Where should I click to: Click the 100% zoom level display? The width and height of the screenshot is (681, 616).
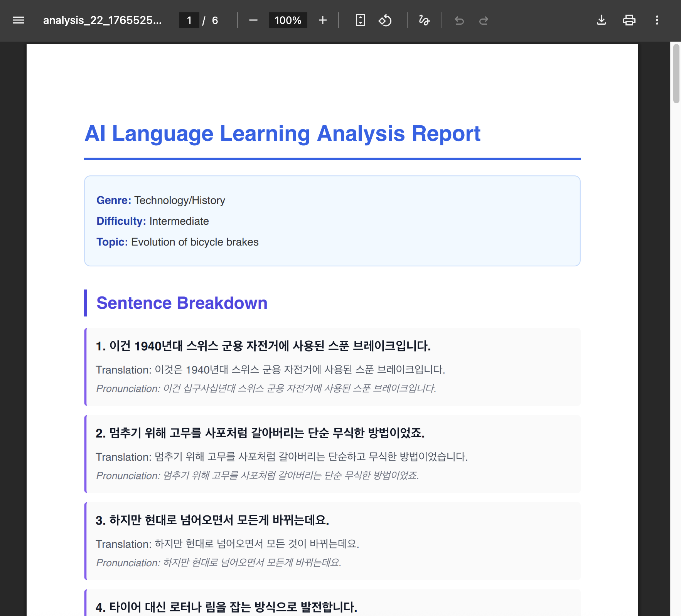[x=288, y=20]
